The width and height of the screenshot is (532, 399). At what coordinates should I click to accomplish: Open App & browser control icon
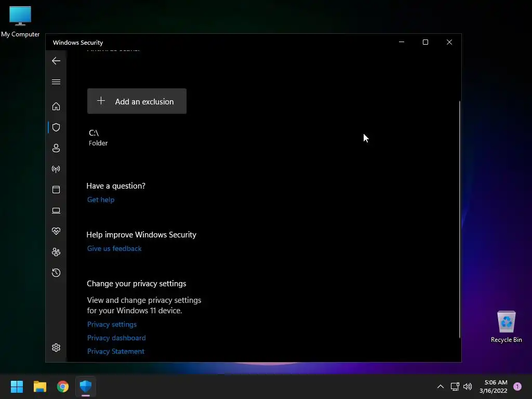56,190
